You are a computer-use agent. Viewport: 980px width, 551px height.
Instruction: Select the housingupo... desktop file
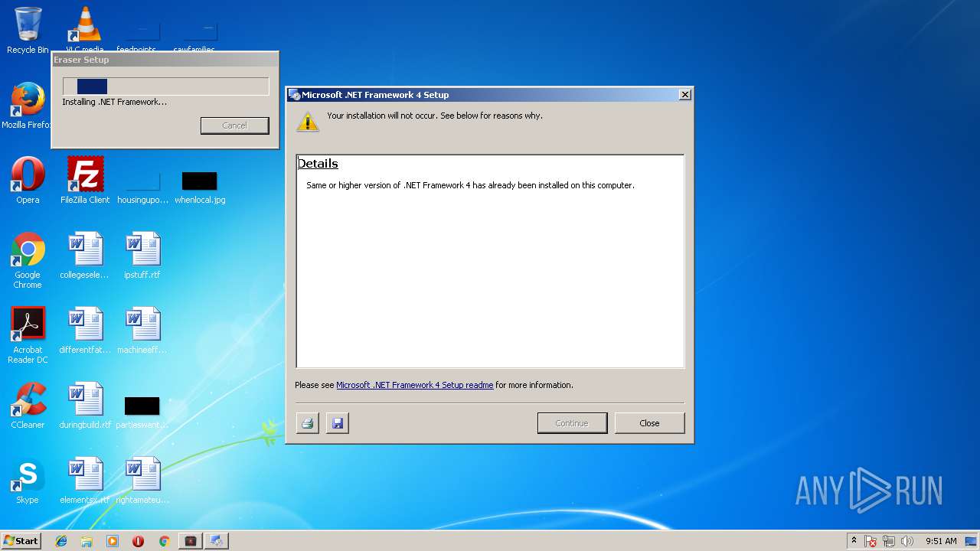(x=142, y=187)
